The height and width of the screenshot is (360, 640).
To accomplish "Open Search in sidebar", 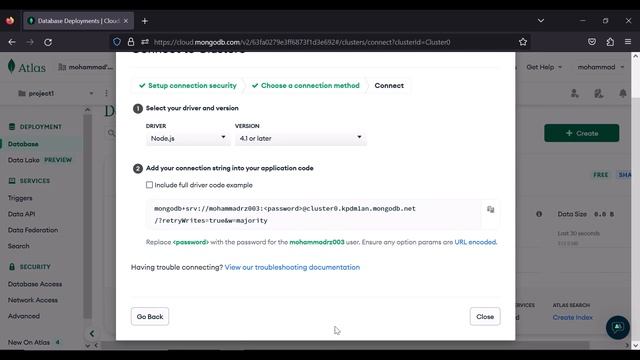I will point(19,246).
